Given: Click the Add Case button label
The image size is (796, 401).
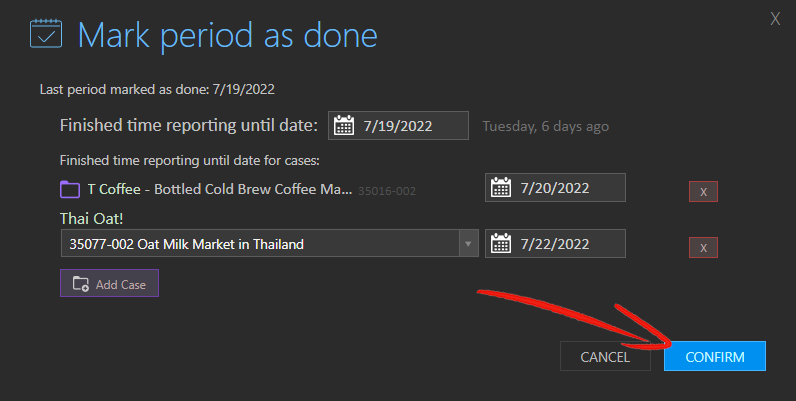Looking at the screenshot, I should click(x=121, y=285).
